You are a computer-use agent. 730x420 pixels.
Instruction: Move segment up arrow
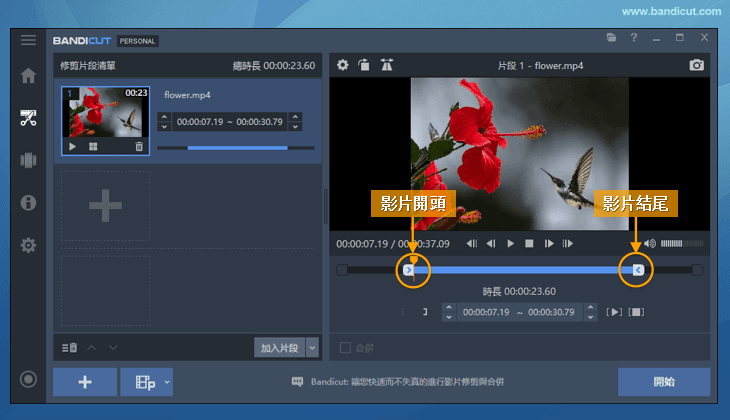click(x=92, y=348)
